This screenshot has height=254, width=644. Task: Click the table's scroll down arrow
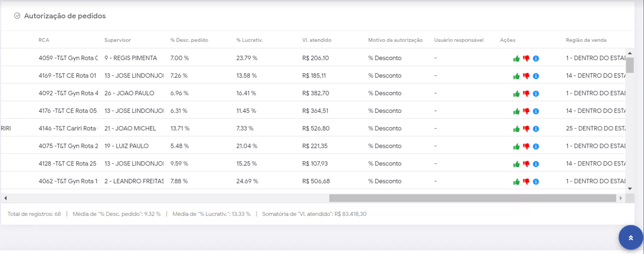[630, 189]
